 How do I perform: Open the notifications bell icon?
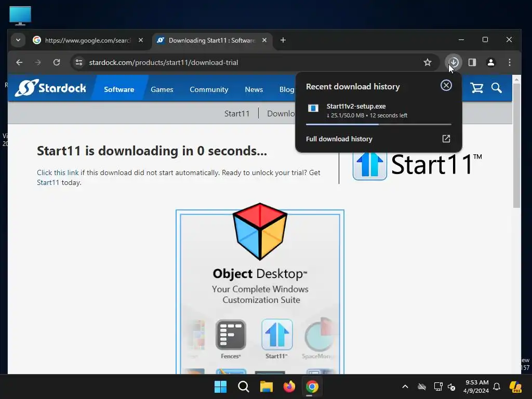(497, 387)
